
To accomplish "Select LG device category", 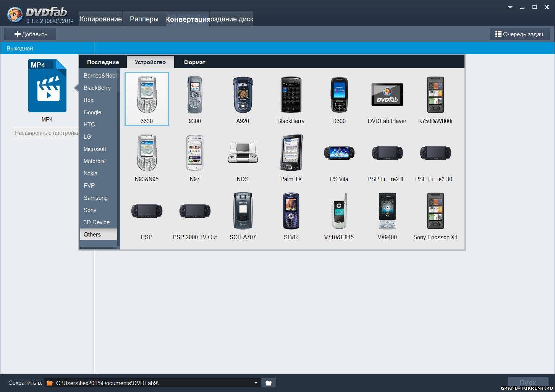I will (99, 137).
